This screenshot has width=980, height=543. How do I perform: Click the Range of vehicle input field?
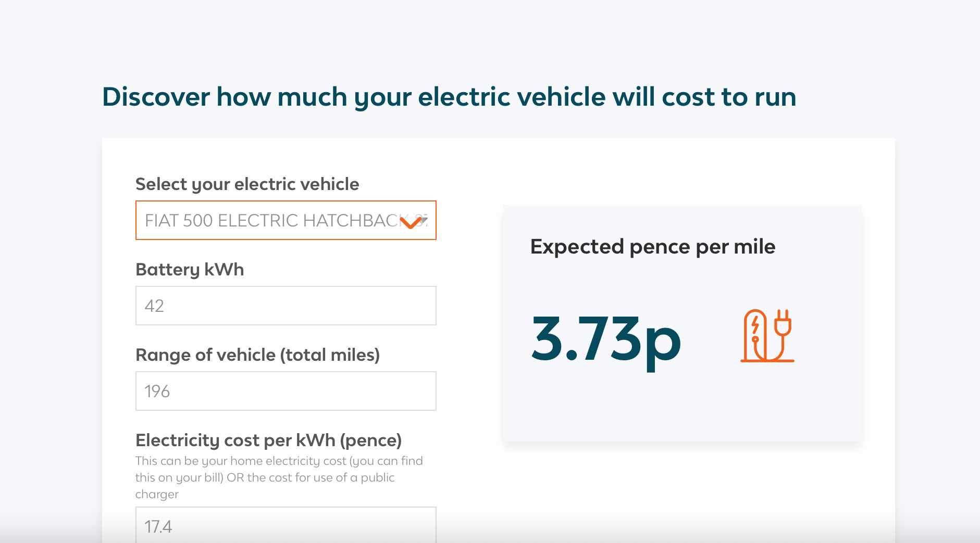[x=286, y=391]
